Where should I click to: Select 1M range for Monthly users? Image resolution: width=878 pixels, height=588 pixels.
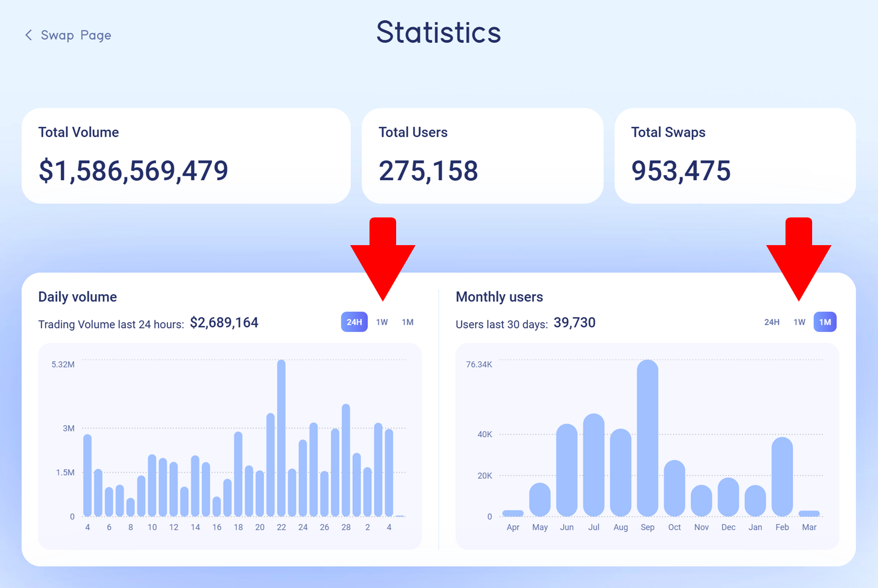click(825, 322)
